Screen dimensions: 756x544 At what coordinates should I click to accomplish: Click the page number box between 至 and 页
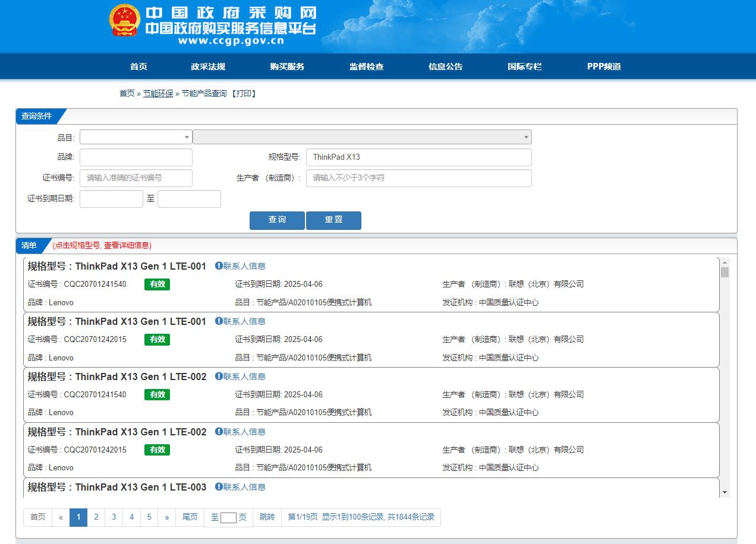[228, 518]
